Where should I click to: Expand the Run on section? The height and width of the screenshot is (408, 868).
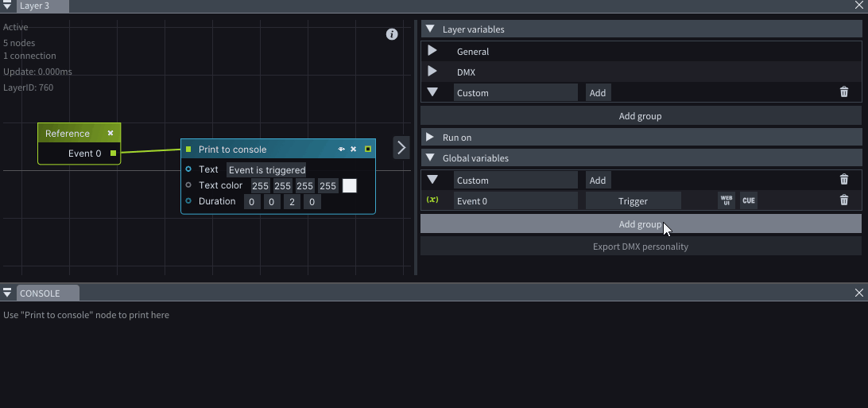(x=430, y=137)
